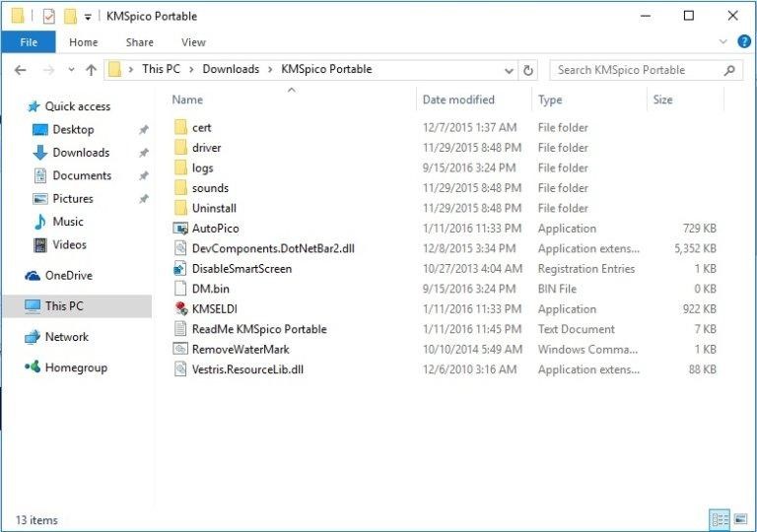The width and height of the screenshot is (757, 532).
Task: Click the search magnifier icon
Action: point(729,70)
